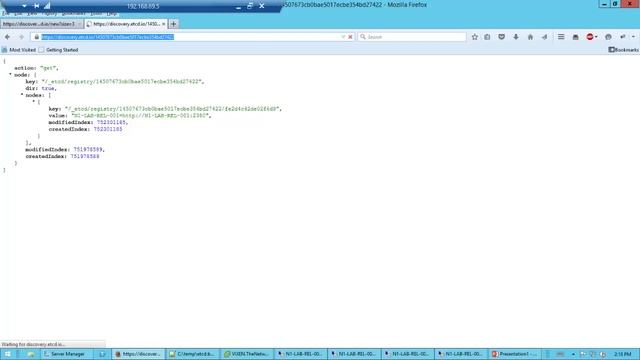Go back to the previous page

7,37
